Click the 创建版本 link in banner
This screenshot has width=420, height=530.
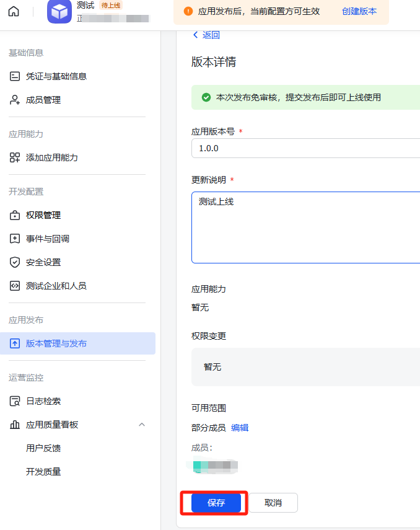[359, 11]
